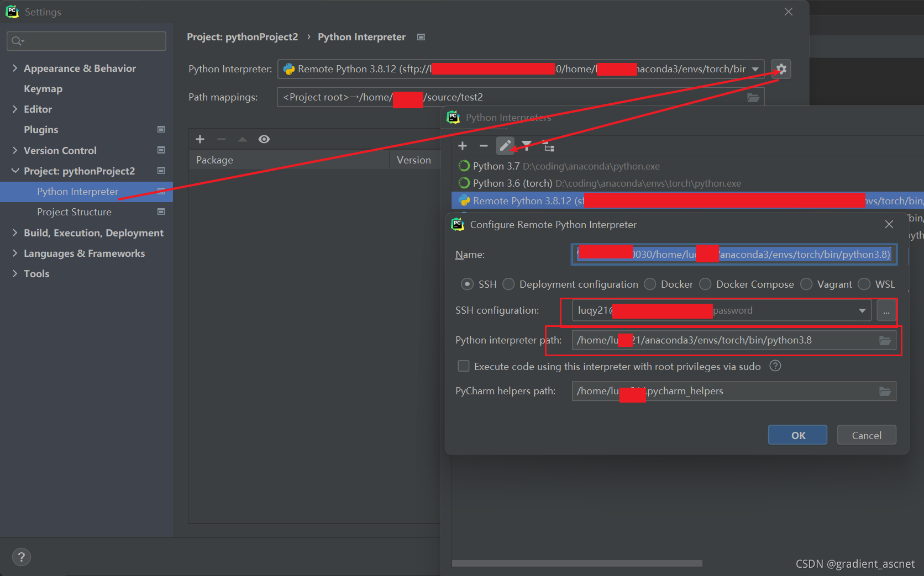This screenshot has width=924, height=576.
Task: Click the filter interpreters funnel icon
Action: click(x=527, y=146)
